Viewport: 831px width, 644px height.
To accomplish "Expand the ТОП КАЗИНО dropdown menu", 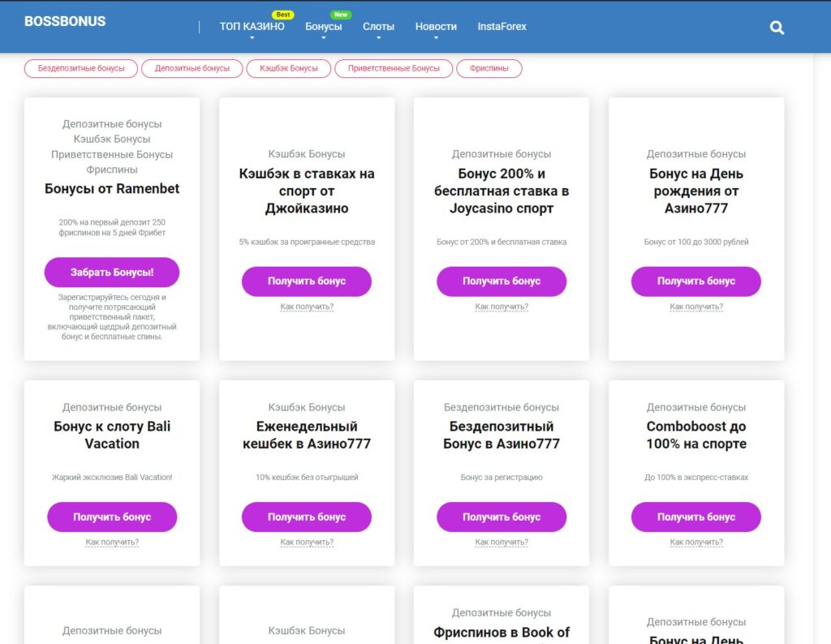I will 252,27.
